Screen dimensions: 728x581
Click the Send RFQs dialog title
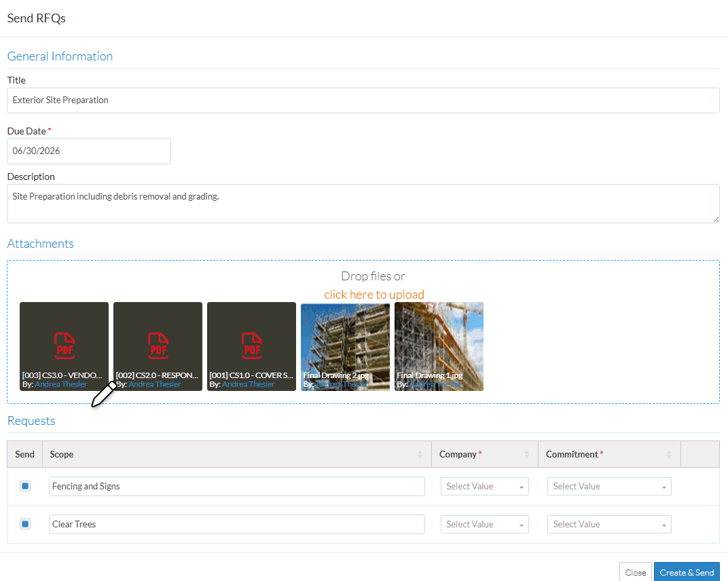coord(36,18)
